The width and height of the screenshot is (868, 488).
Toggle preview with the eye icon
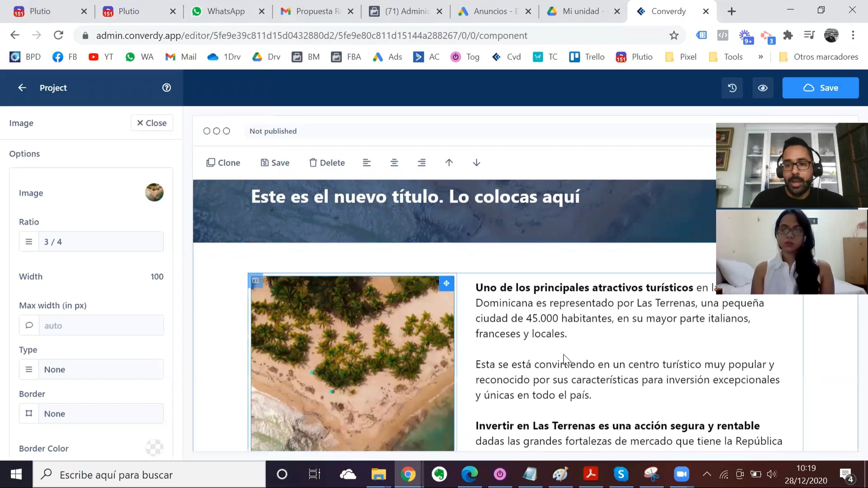click(x=763, y=88)
